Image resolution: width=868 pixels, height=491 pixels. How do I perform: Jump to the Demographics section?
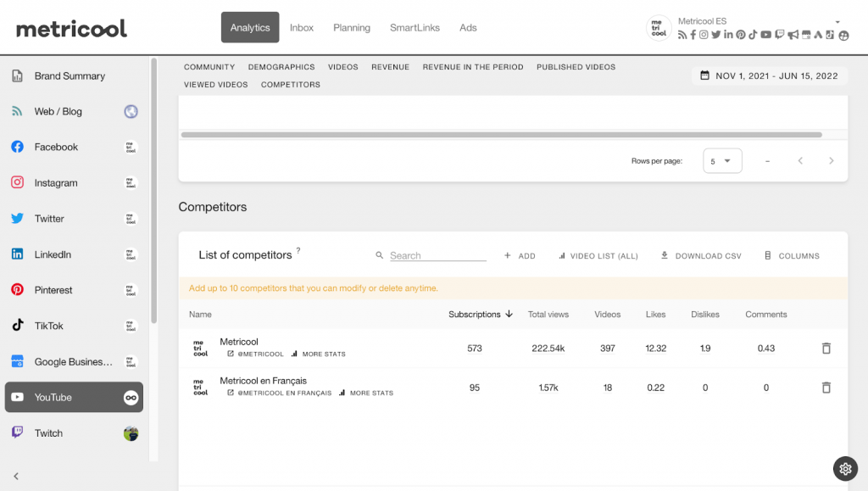coord(281,67)
